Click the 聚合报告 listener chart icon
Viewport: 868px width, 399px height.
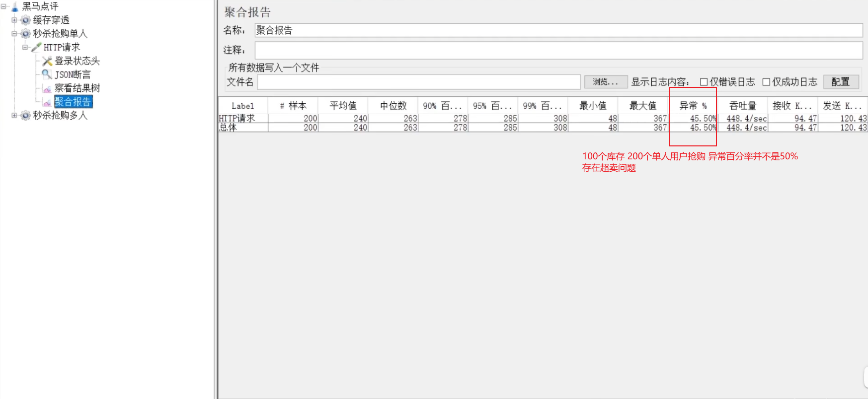(x=47, y=102)
